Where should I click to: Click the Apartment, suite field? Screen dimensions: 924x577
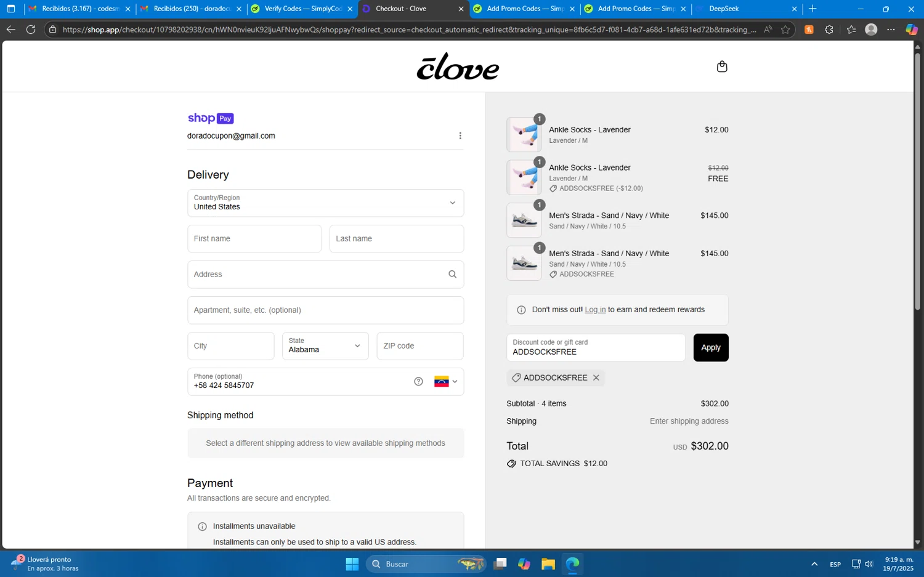point(325,310)
